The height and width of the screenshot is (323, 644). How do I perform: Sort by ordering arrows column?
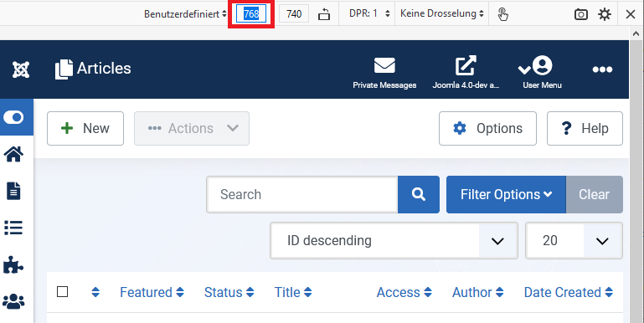(95, 292)
